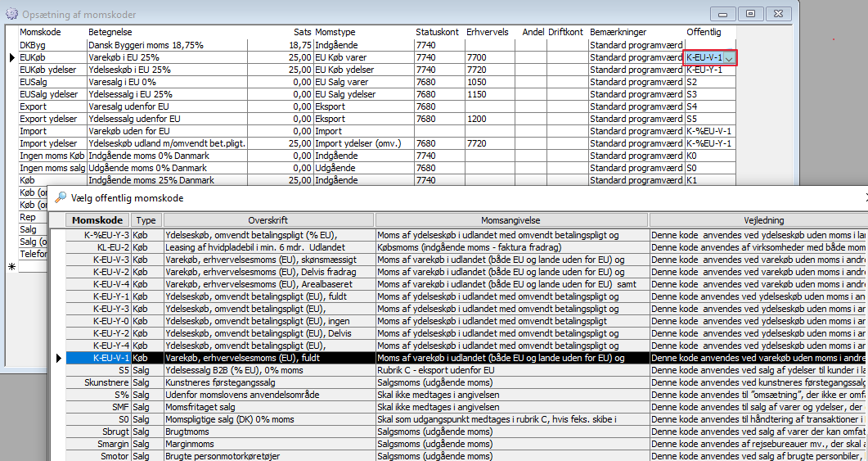Click the Opsætning af momskoder title bar icon
The width and height of the screenshot is (868, 461).
[11, 14]
